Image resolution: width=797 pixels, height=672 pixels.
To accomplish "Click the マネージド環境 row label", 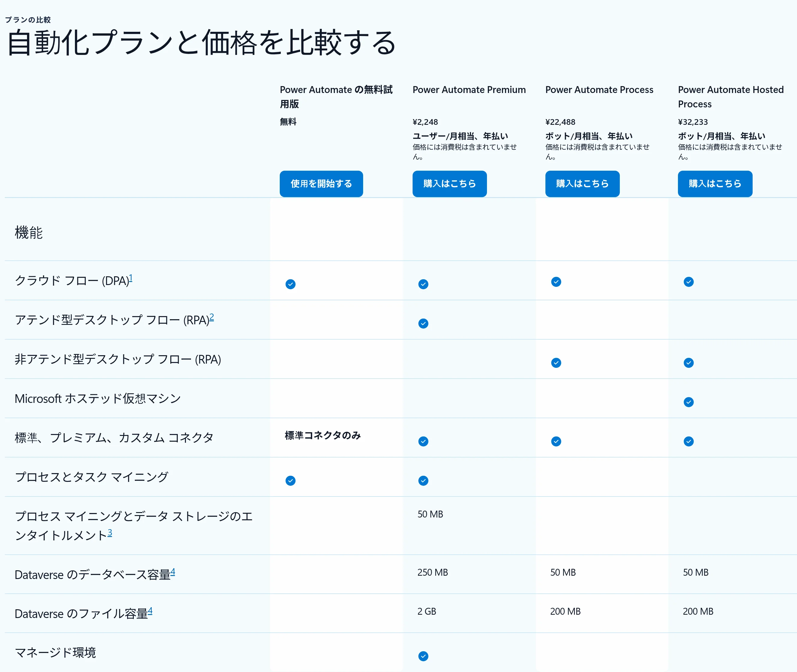I will pos(55,652).
